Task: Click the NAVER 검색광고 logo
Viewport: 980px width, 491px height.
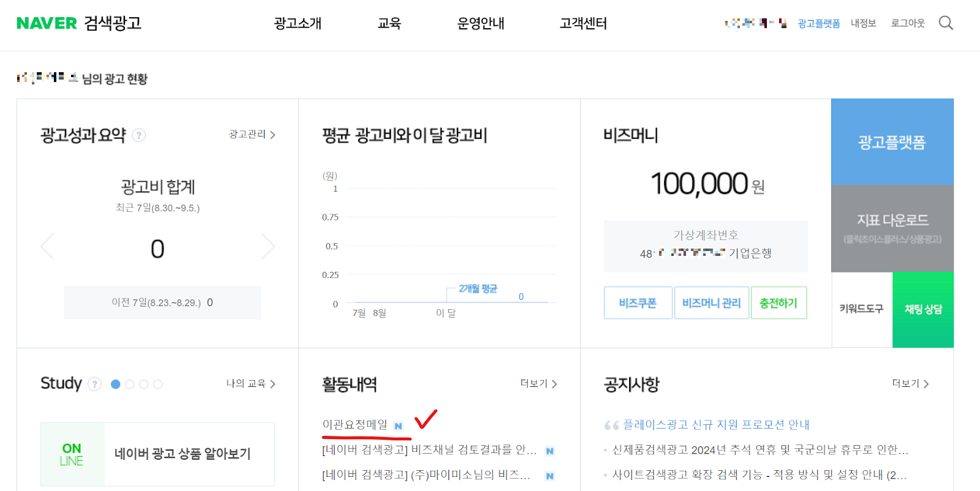Action: point(79,23)
